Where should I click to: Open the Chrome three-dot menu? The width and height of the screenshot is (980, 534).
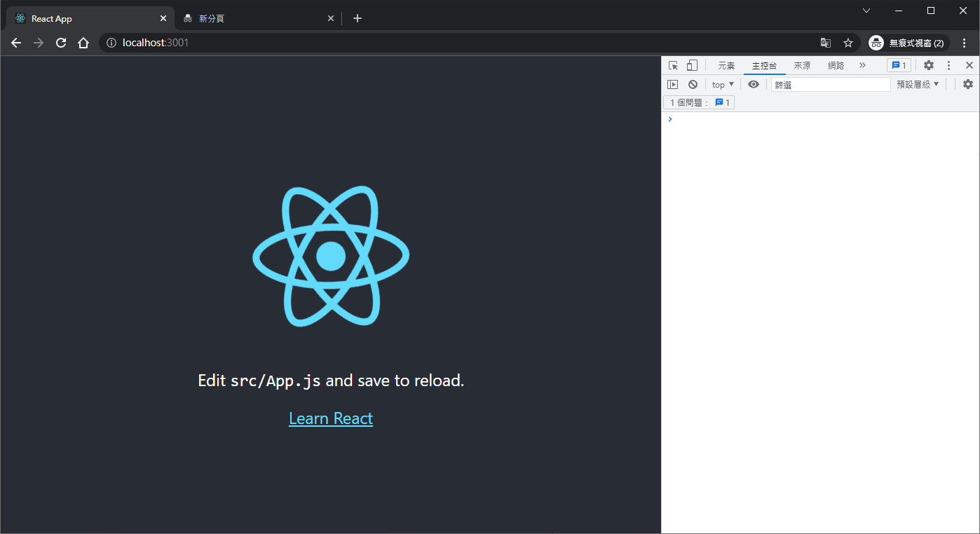965,43
